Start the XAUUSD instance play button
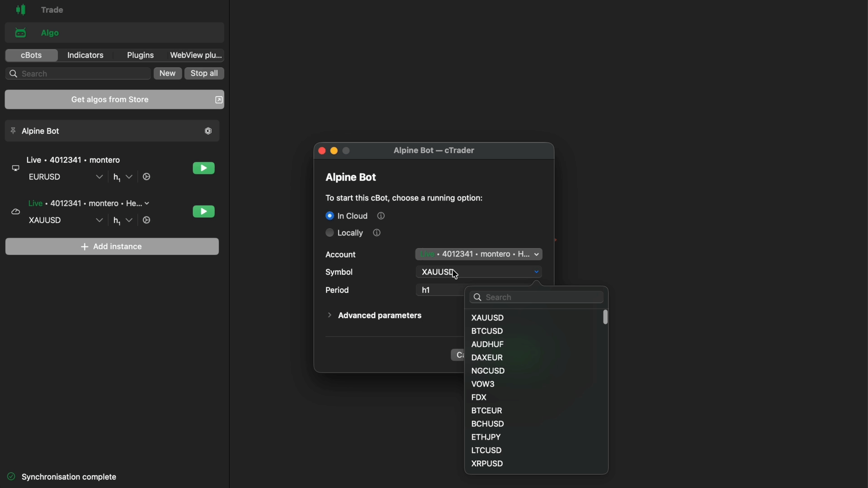868x488 pixels. click(x=204, y=212)
